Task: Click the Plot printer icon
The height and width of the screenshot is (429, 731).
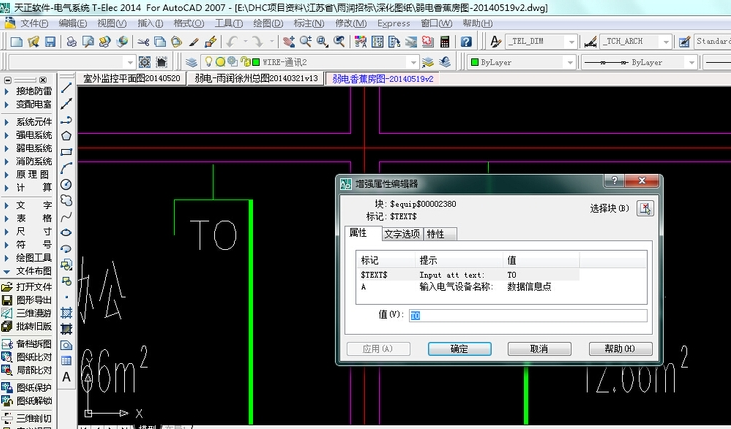Action: (x=71, y=42)
